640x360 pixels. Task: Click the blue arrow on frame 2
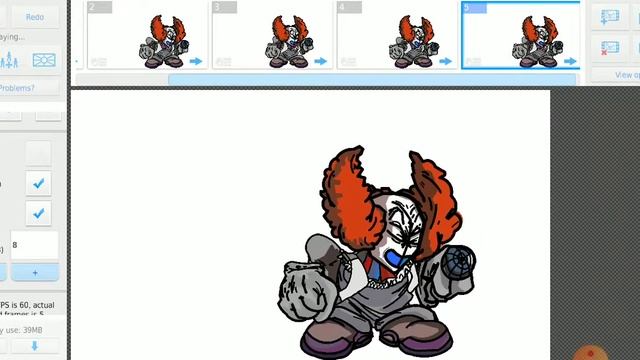tap(196, 61)
